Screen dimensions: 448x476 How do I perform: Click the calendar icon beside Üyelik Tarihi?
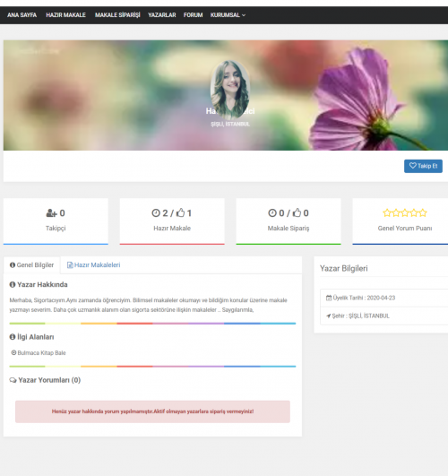[x=329, y=298]
